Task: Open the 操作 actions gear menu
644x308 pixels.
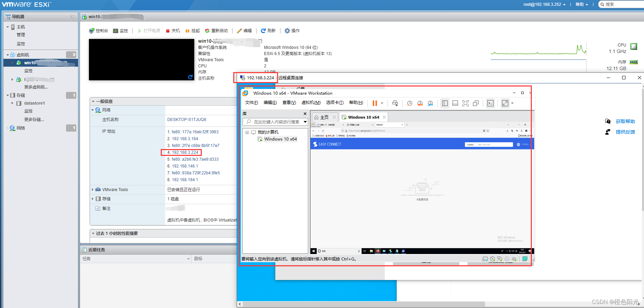Action: point(292,31)
